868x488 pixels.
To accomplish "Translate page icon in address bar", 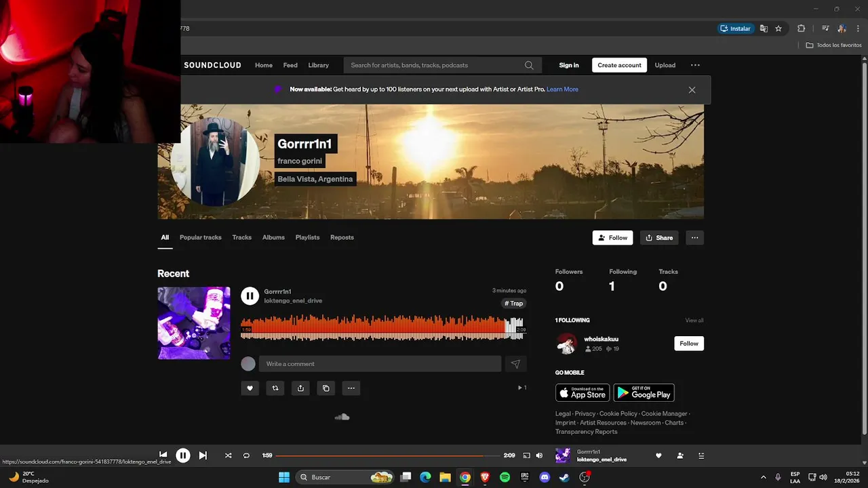I will (764, 28).
